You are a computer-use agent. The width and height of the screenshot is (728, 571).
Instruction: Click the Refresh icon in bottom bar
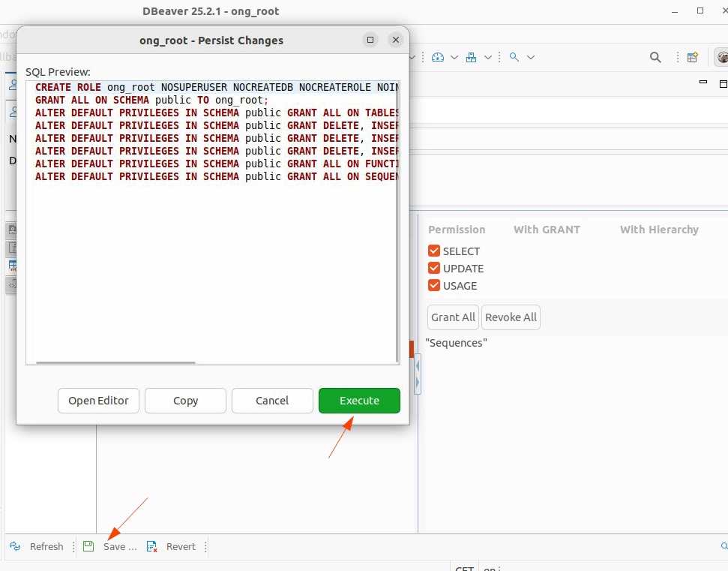pos(15,546)
